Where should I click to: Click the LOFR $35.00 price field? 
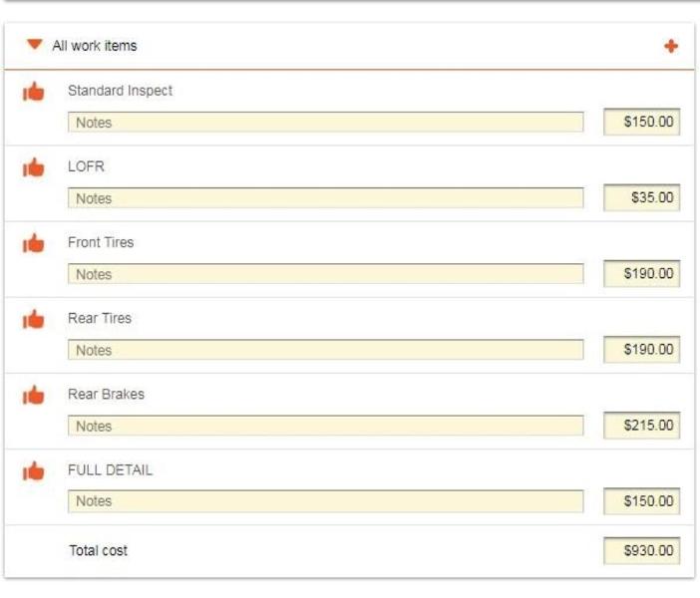642,198
